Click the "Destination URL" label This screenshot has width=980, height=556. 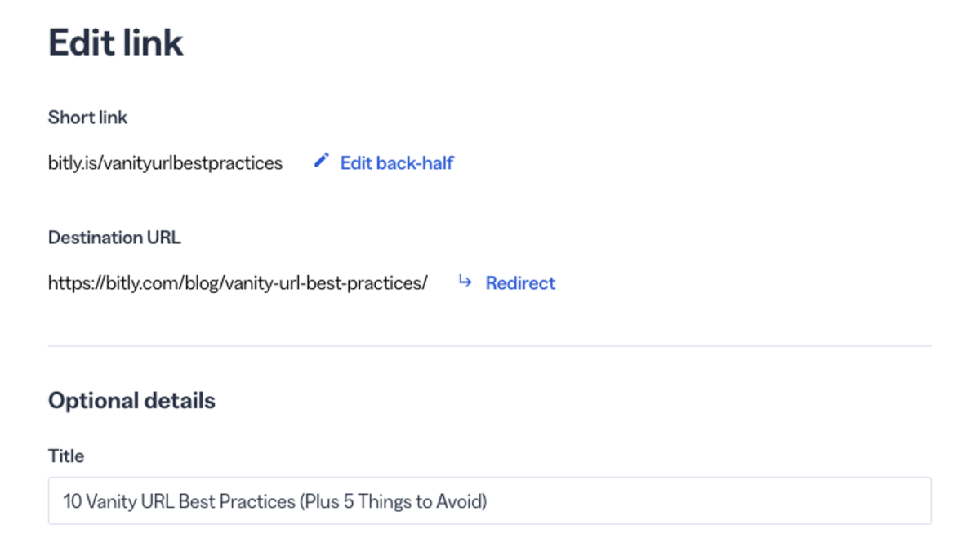click(114, 238)
